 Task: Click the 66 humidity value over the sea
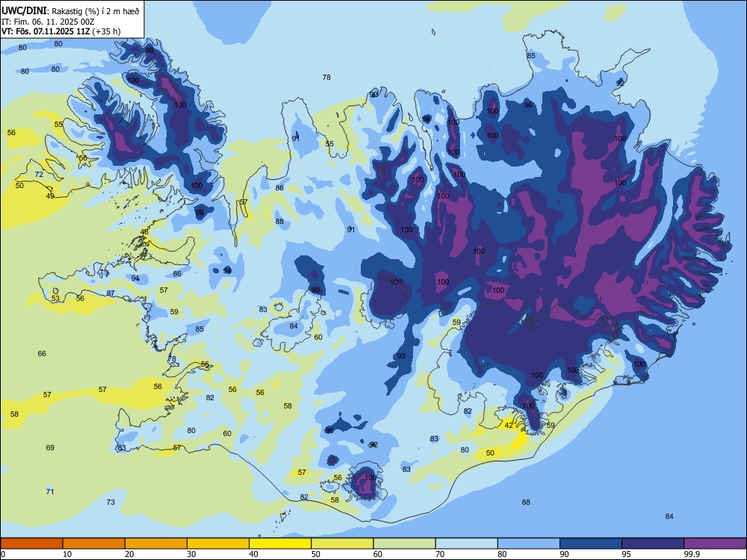click(42, 353)
